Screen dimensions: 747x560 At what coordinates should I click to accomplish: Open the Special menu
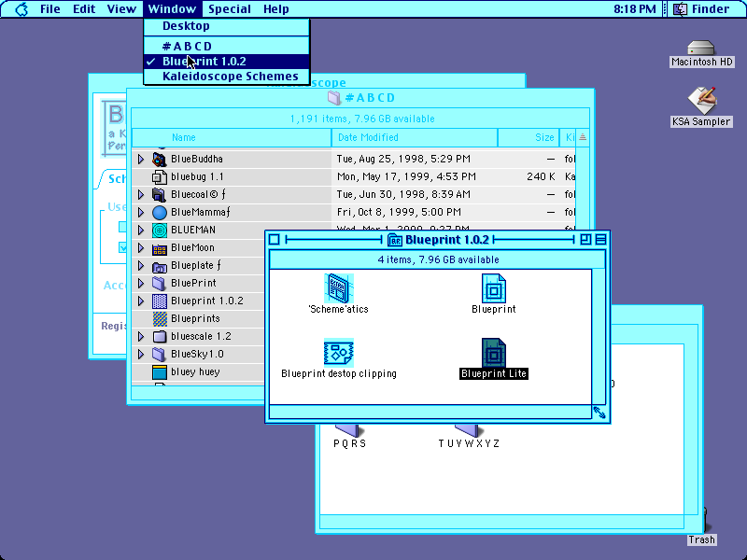[x=230, y=9]
